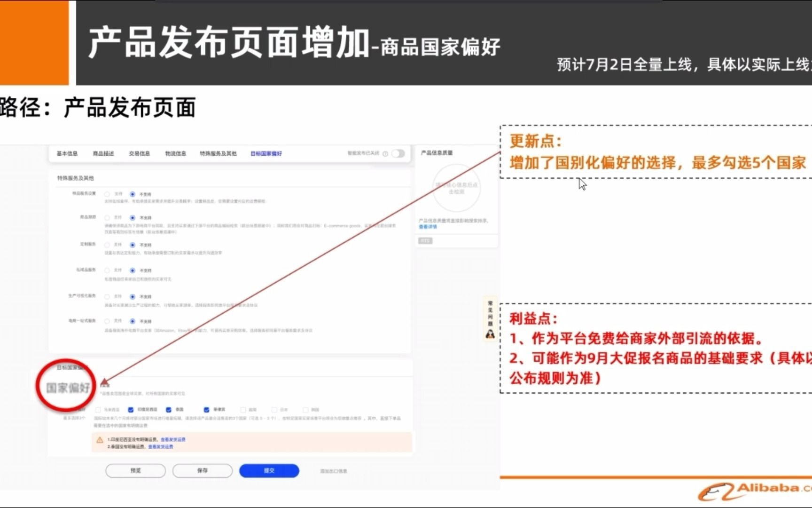Viewport: 812px width, 508px height.
Task: Click the 产品信息质量 panel title
Action: tap(437, 153)
